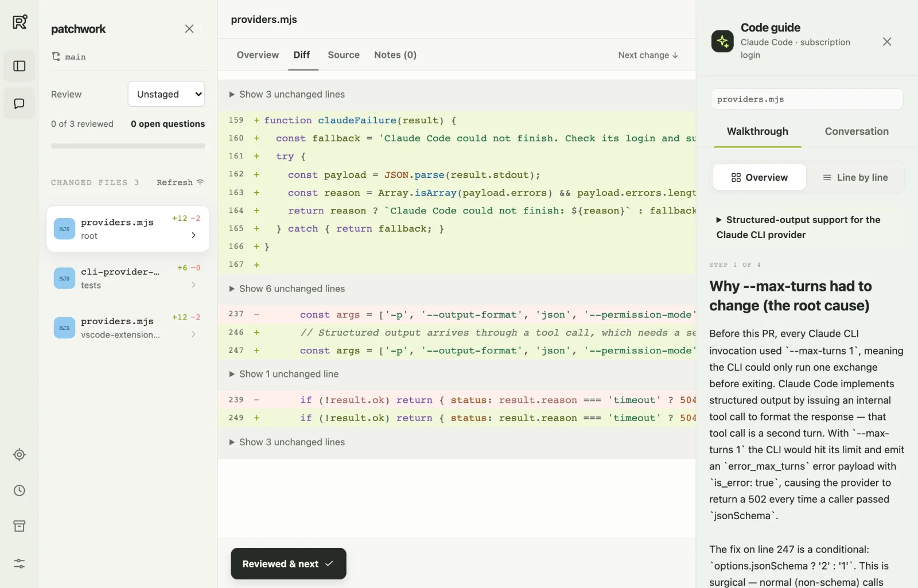Click the Code guide sparkle icon
918x588 pixels.
[x=722, y=41]
